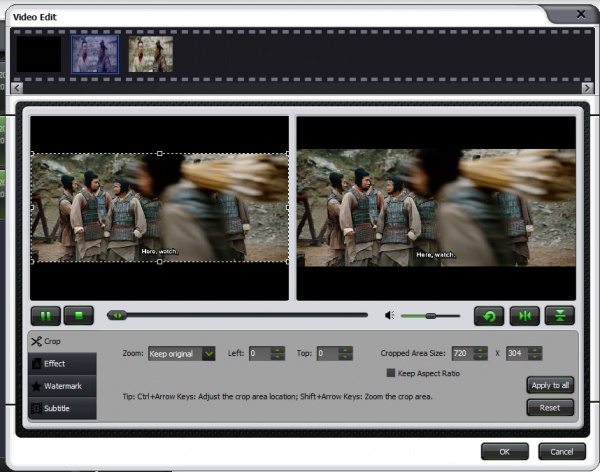This screenshot has height=472, width=600.
Task: Stop the video preview playback
Action: tap(79, 316)
